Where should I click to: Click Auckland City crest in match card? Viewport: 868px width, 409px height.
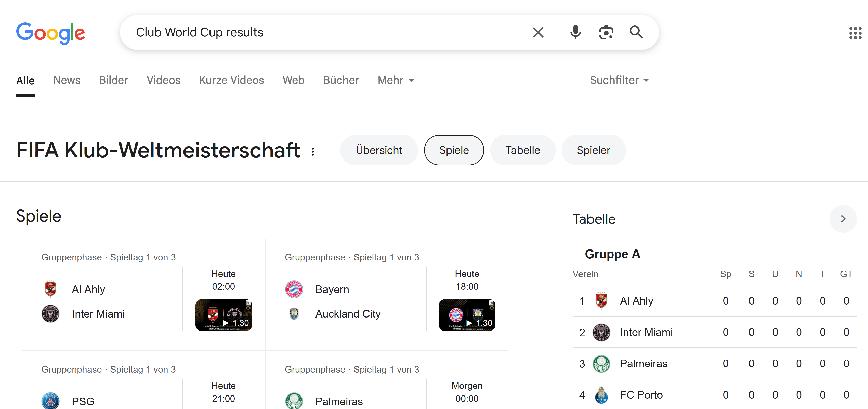(x=294, y=314)
